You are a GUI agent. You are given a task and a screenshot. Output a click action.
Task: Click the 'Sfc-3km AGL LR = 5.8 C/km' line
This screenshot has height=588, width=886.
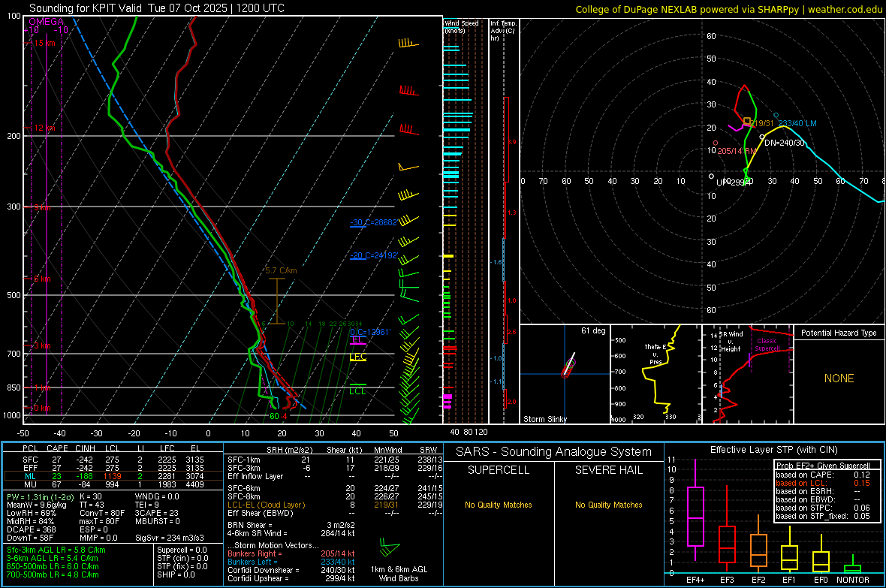point(56,550)
